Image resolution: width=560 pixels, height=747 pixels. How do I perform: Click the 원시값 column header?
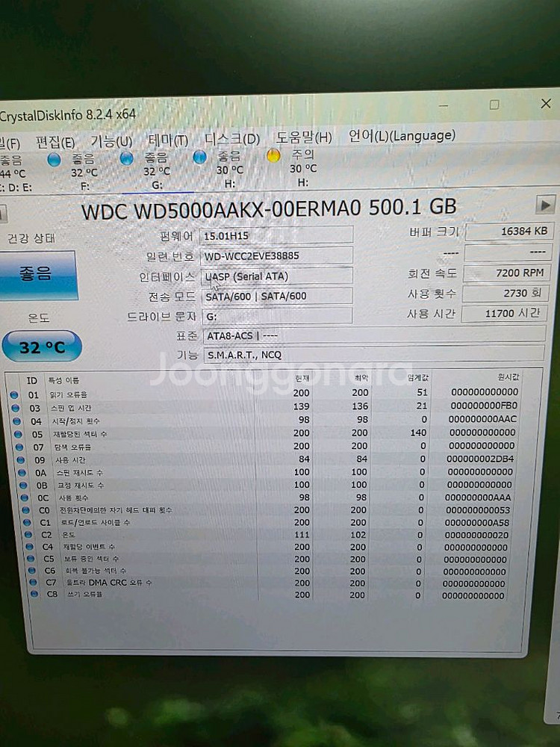[x=508, y=376]
